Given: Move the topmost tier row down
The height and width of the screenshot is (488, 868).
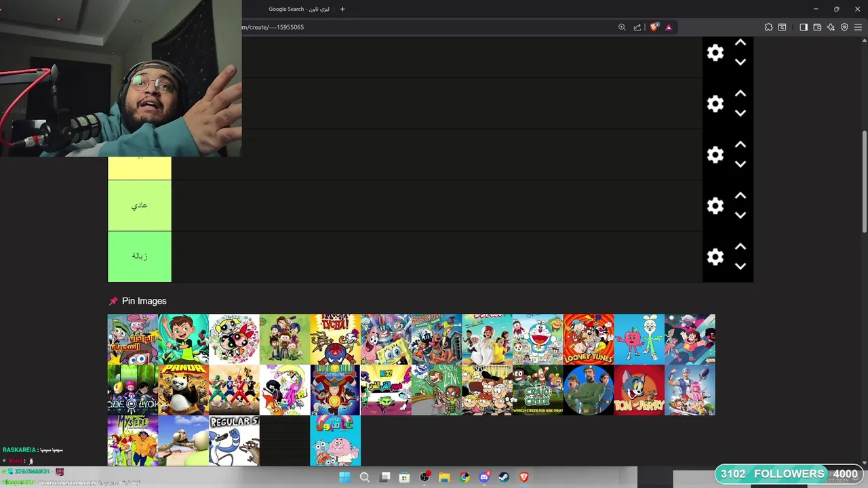Looking at the screenshot, I should 741,62.
